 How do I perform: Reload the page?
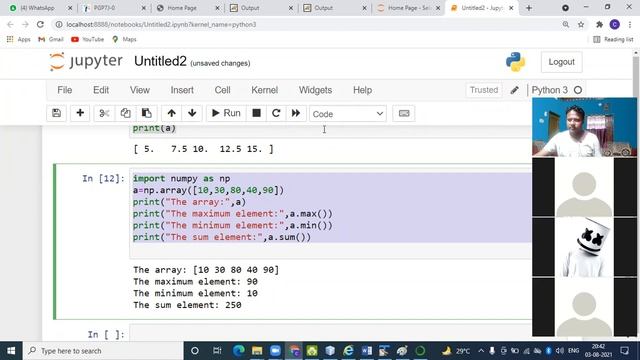40,24
